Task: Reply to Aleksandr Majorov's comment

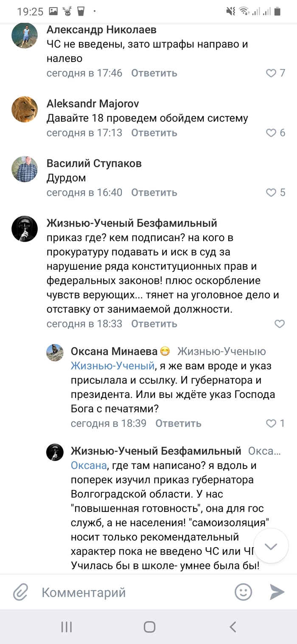Action: point(154,133)
